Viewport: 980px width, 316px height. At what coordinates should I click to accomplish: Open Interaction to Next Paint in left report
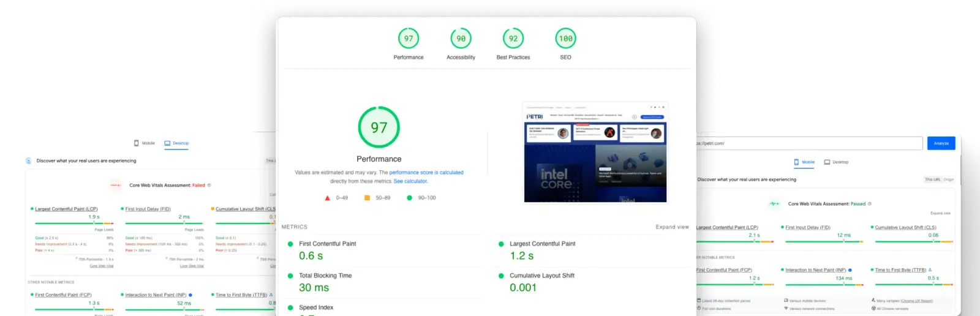click(156, 295)
